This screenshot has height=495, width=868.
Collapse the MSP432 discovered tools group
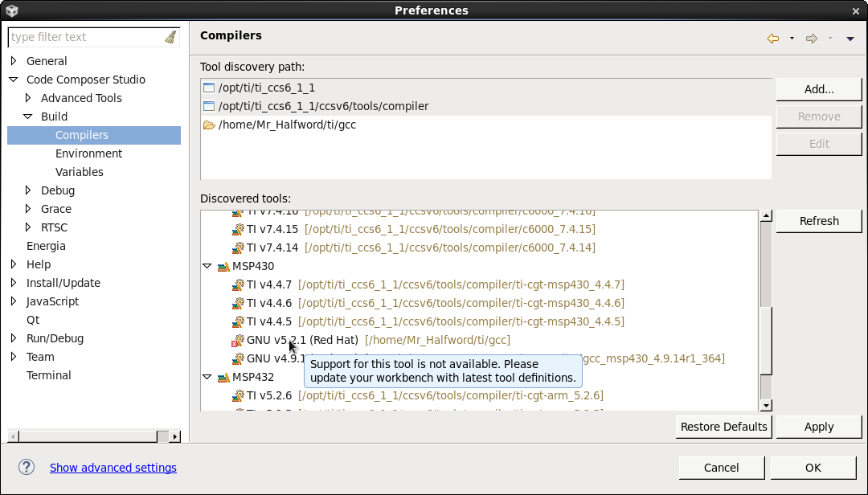(207, 377)
